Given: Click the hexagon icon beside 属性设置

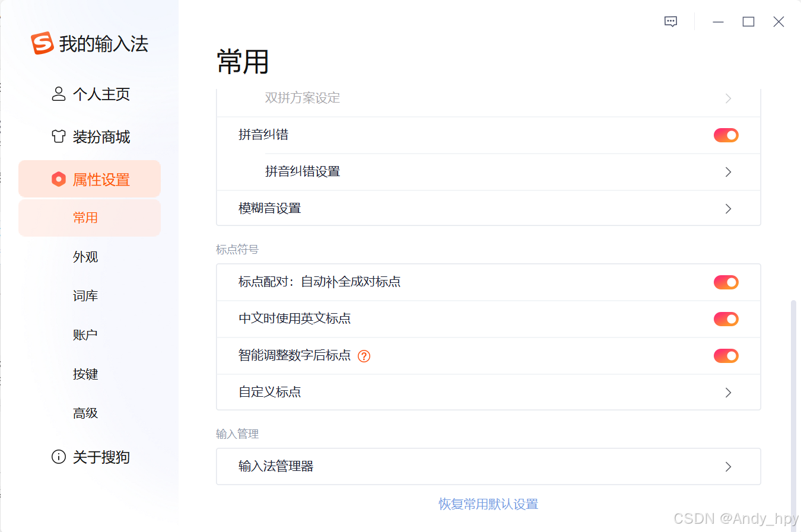Looking at the screenshot, I should [59, 179].
